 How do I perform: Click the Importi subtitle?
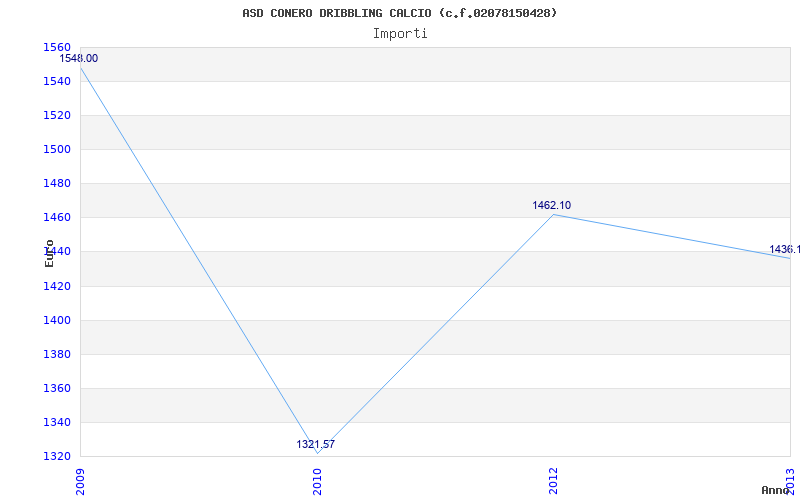point(400,34)
